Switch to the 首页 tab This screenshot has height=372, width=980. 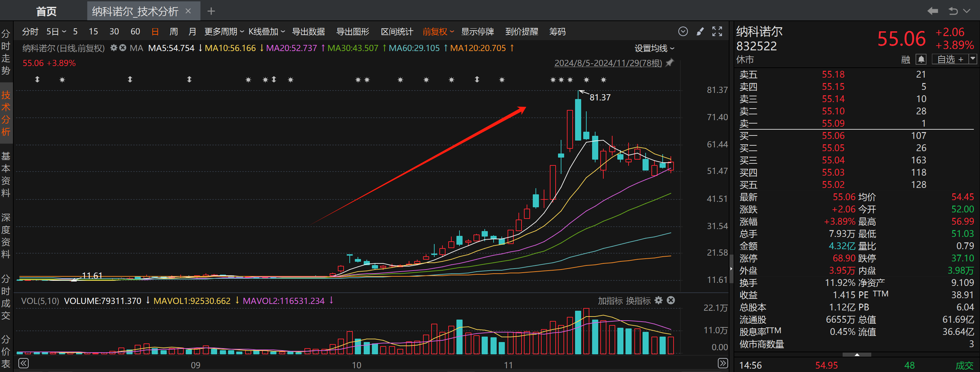46,11
